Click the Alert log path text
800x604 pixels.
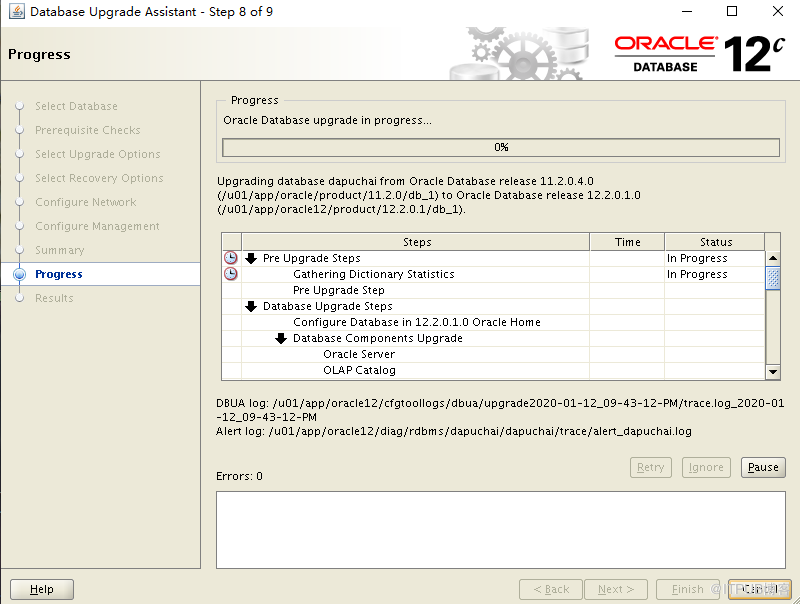454,431
